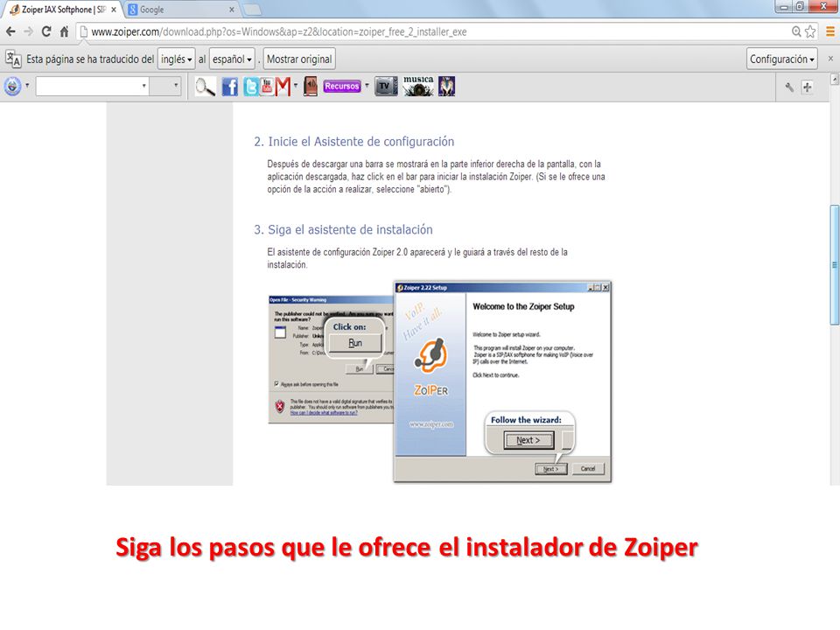Click the browser forward arrow
Image resolution: width=840 pixels, height=630 pixels.
click(x=28, y=31)
